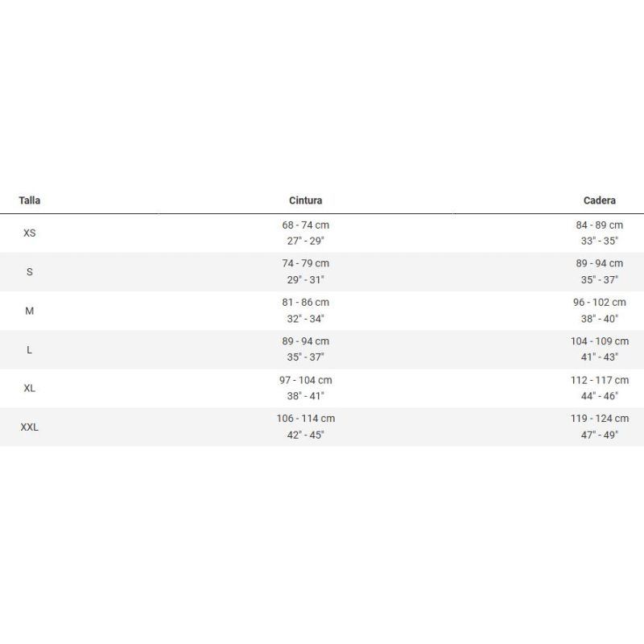Click the 84 - 89 cm hip value

(x=599, y=225)
